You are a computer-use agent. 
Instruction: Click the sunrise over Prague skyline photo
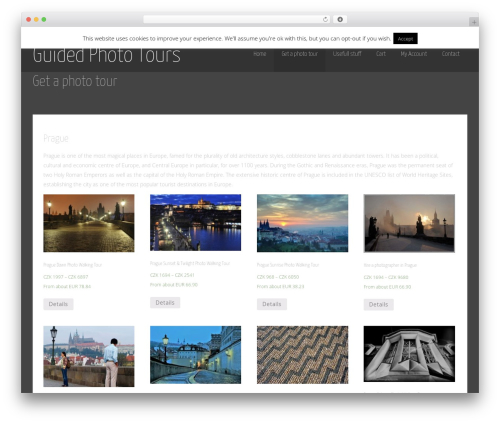[x=302, y=223]
